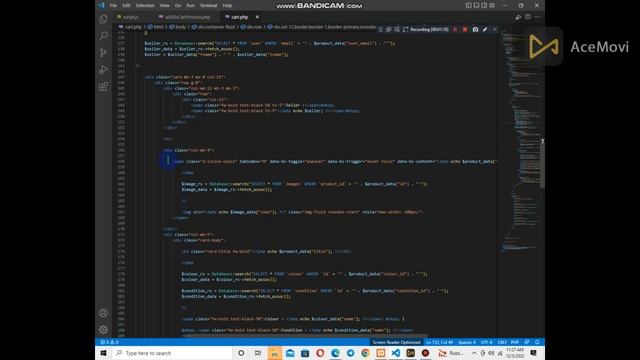Open the Source Control view
Viewport: 640px width, 360px height.
pos(103,53)
